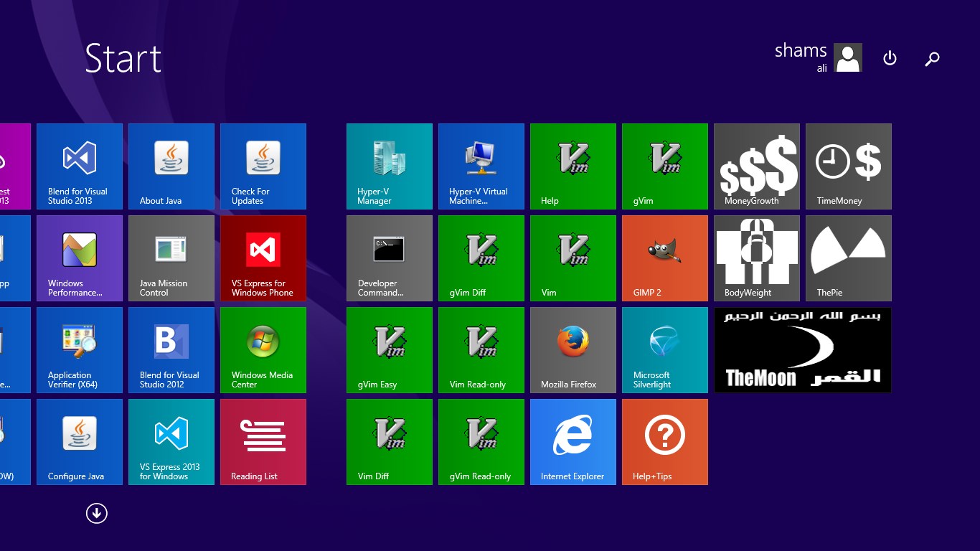Open the Vim Diff tile
The height and width of the screenshot is (551, 980).
(390, 442)
